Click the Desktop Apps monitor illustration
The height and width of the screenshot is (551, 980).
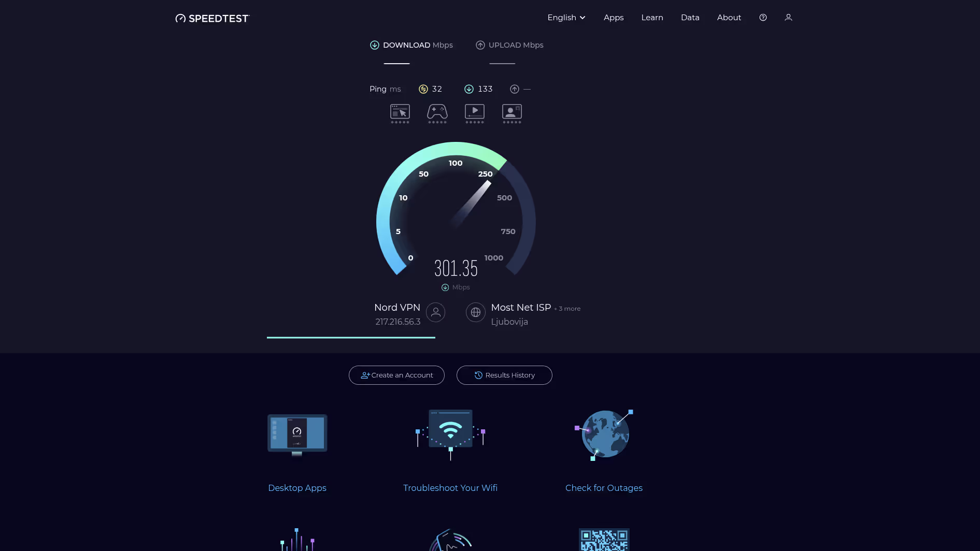pyautogui.click(x=297, y=435)
